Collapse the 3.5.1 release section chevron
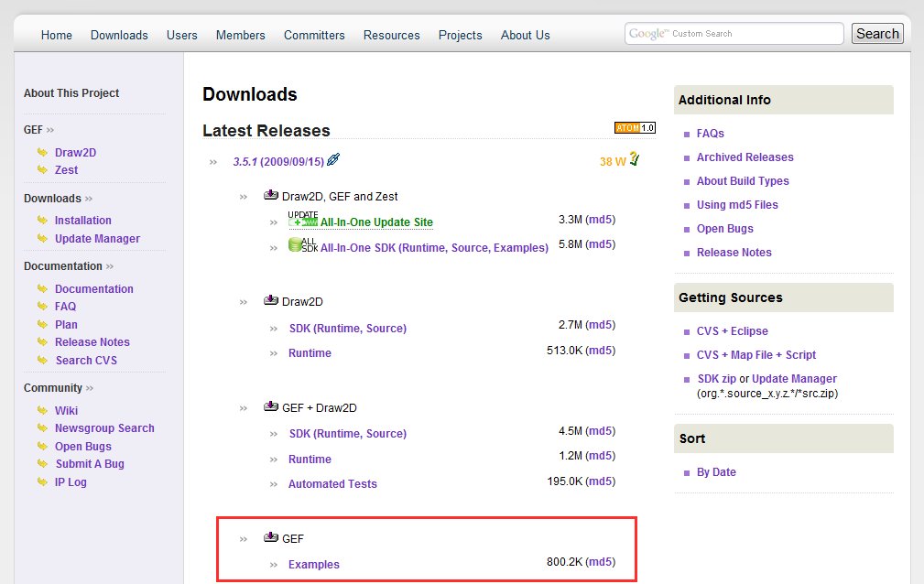Viewport: 924px width, 584px height. coord(213,162)
